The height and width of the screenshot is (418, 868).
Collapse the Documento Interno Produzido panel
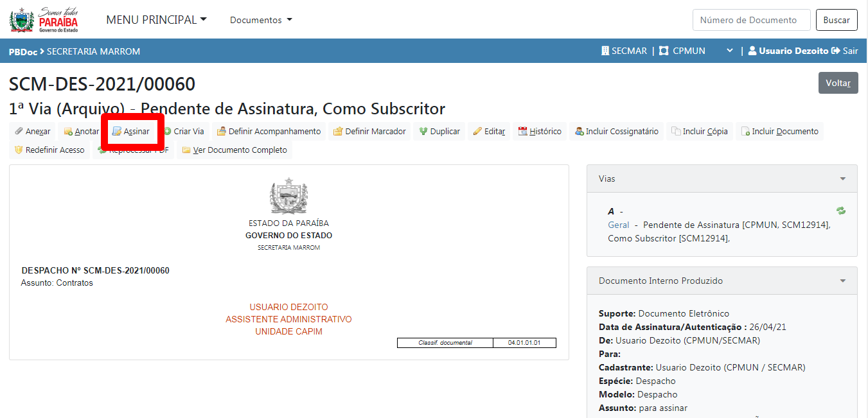pyautogui.click(x=842, y=281)
